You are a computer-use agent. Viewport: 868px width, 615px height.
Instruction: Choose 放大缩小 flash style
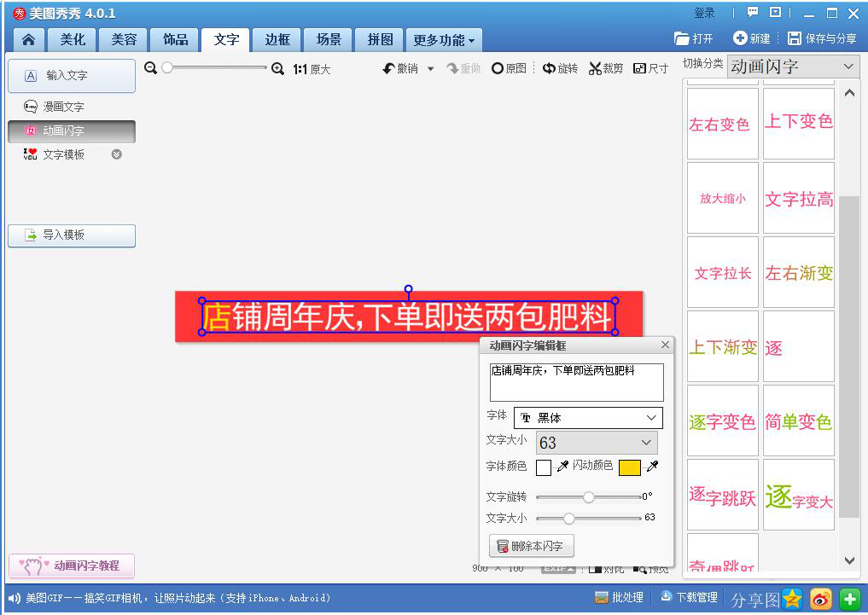(722, 198)
